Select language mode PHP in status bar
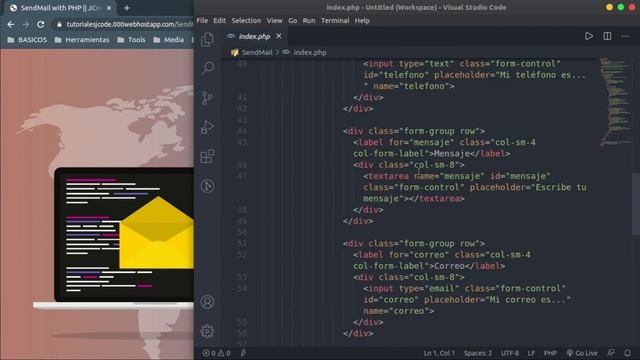The width and height of the screenshot is (640, 360). (x=550, y=353)
